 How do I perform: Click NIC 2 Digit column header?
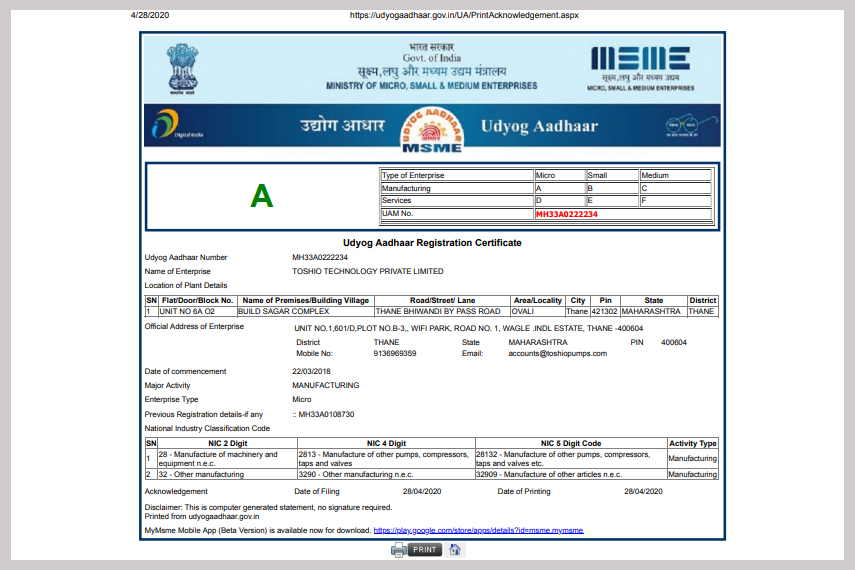pyautogui.click(x=227, y=443)
